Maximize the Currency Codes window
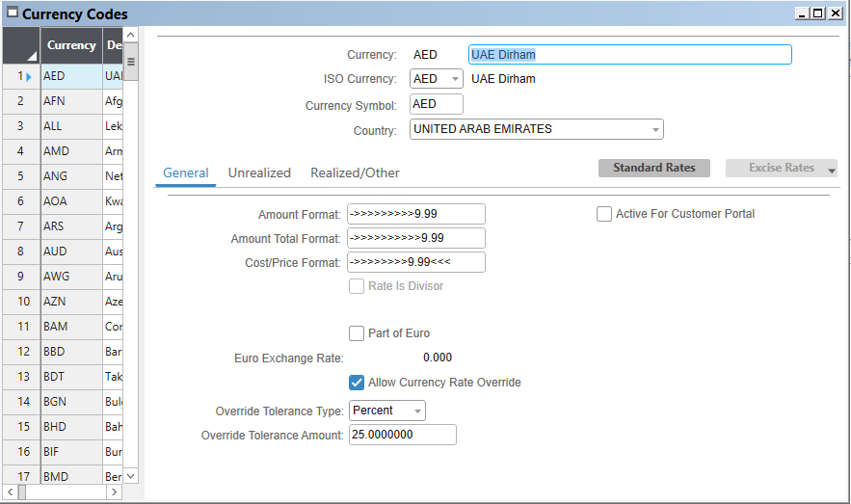The height and width of the screenshot is (504, 851). (x=818, y=13)
